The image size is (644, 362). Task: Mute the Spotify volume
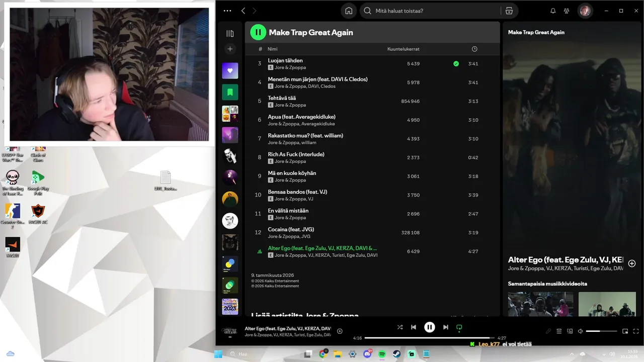tap(581, 331)
